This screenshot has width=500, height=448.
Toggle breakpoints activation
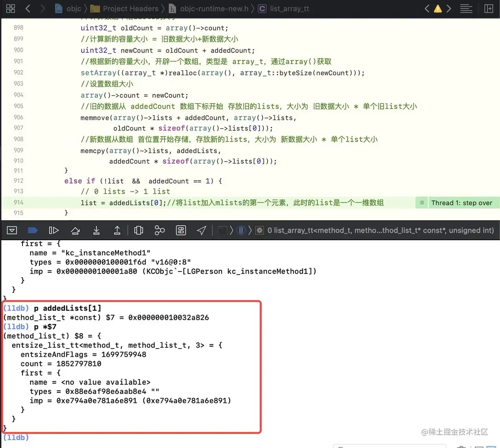(x=33, y=230)
